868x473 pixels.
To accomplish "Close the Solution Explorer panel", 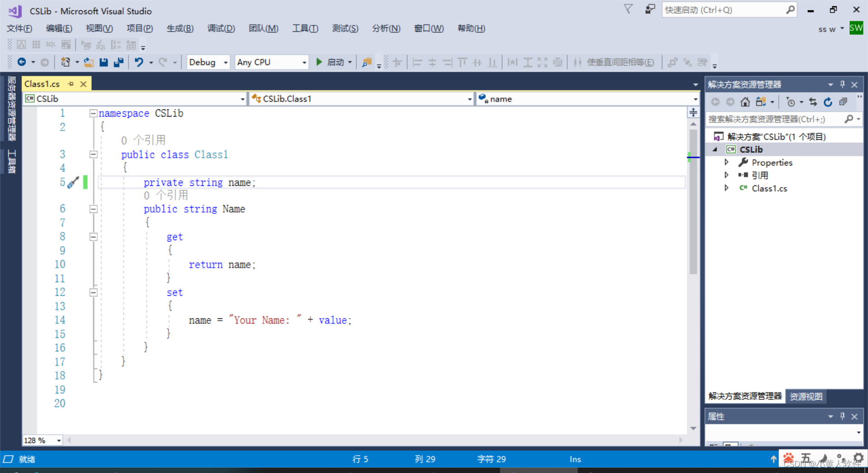I will (x=854, y=85).
